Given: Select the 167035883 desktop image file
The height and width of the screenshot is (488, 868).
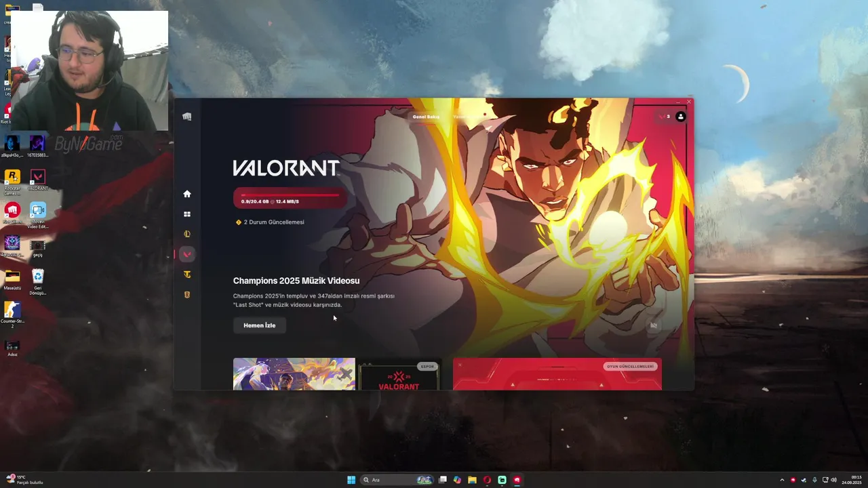Looking at the screenshot, I should coord(38,146).
